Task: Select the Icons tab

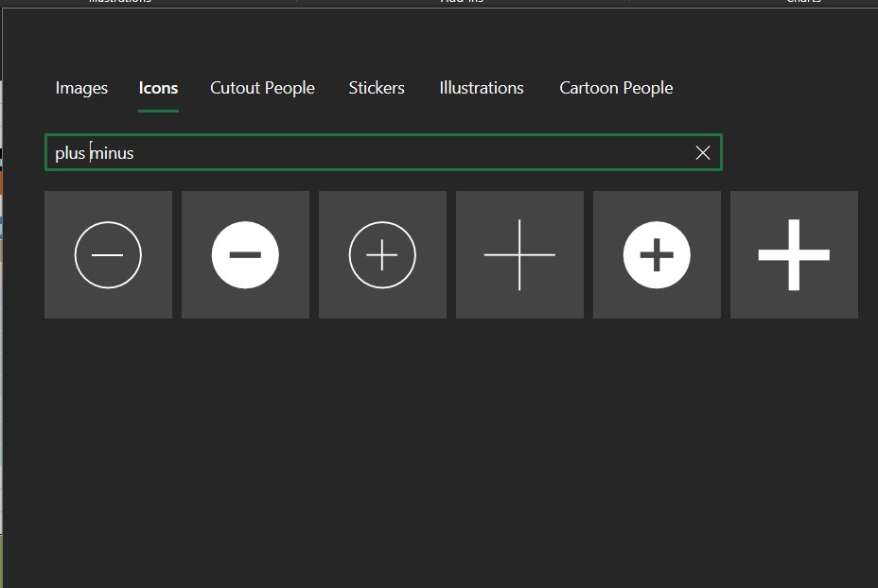Action: [x=158, y=88]
